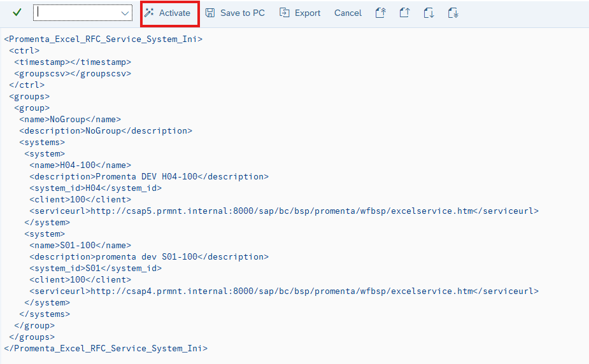This screenshot has height=364, width=589.
Task: Click the <groupscsv></groupscsv> line
Action: point(73,74)
